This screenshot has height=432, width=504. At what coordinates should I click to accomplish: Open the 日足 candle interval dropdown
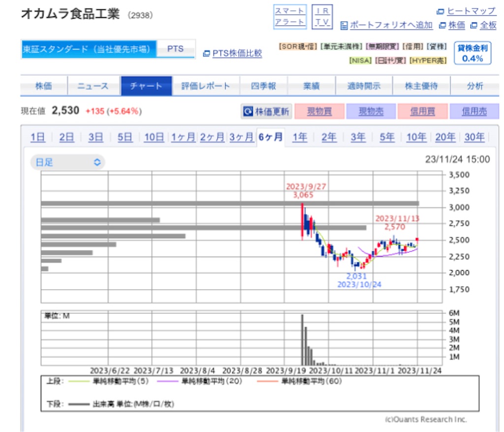click(68, 162)
